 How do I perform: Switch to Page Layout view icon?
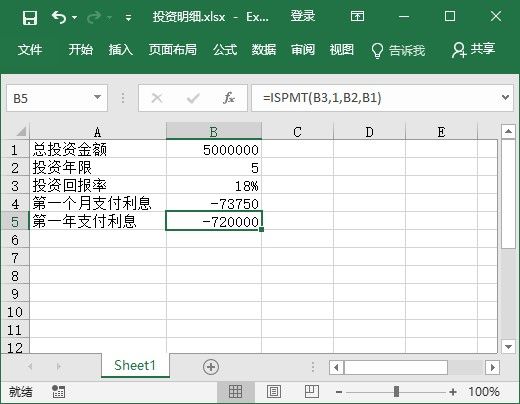274,391
